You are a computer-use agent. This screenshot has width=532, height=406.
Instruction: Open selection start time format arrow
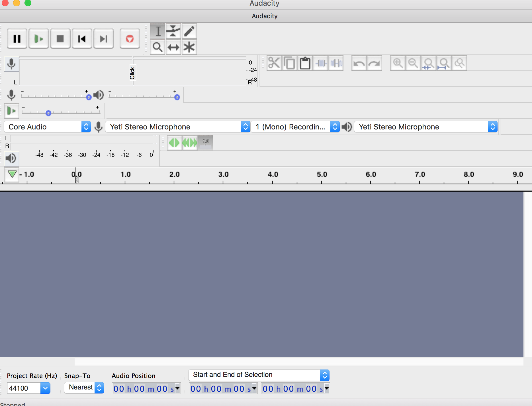click(x=254, y=388)
